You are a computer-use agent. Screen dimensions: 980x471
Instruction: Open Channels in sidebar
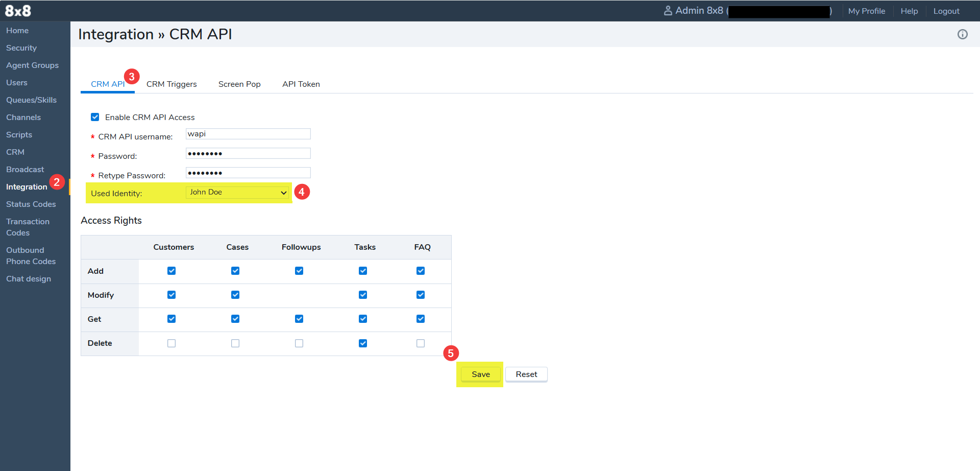[23, 117]
